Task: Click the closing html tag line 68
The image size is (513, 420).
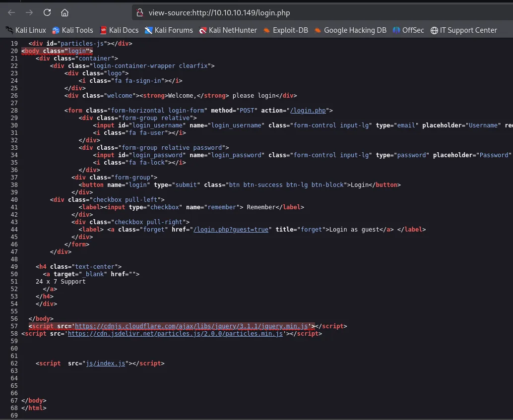Action: click(x=34, y=408)
